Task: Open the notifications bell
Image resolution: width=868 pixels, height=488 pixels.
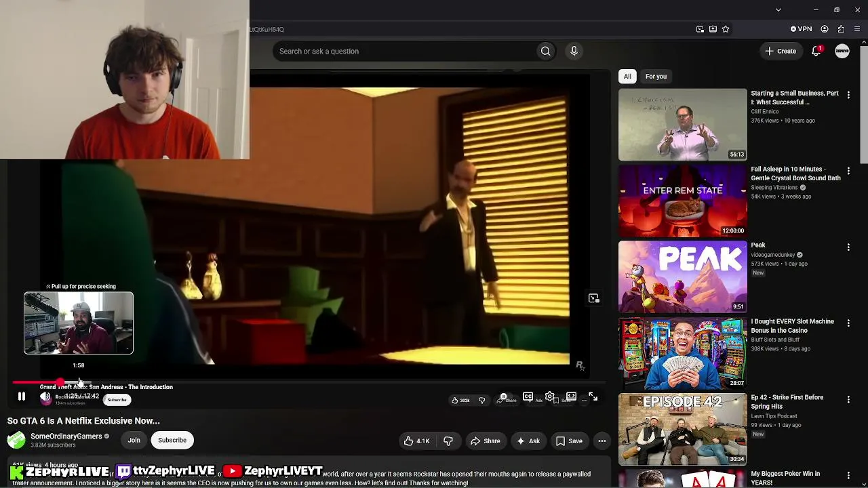Action: [x=816, y=51]
